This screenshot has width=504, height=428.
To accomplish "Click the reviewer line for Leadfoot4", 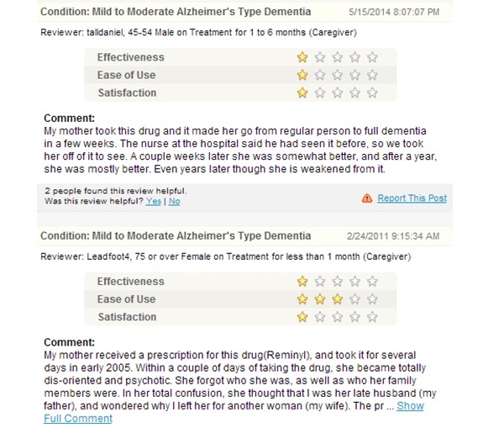I will (x=226, y=256).
